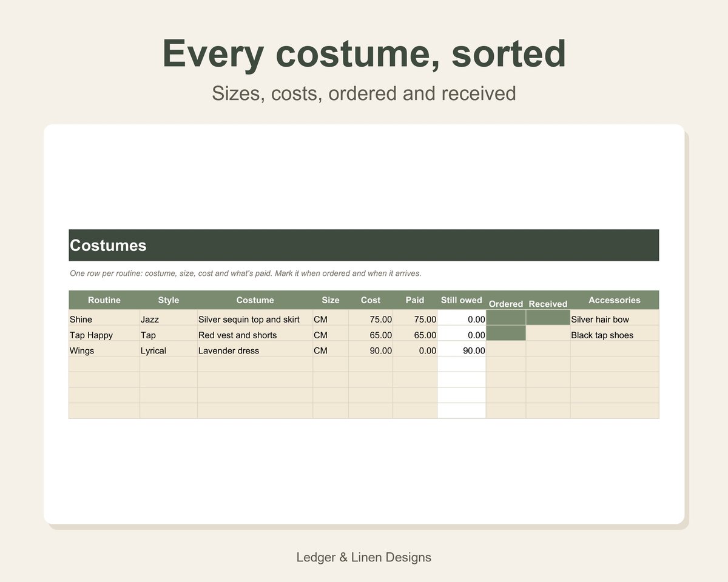Select the Black tap shoes accessories cell
Screen dimensions: 728x582
[615, 333]
